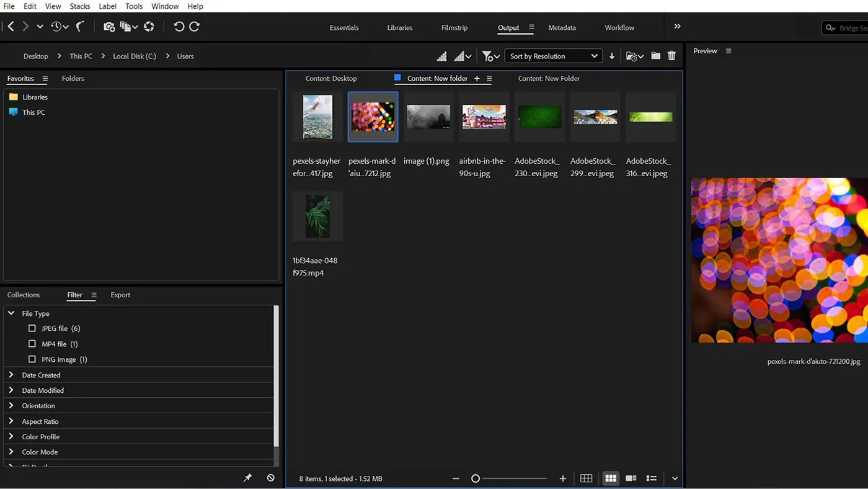Enable the JPEG file filter checkbox
Screen dimensions: 868x489
point(32,328)
